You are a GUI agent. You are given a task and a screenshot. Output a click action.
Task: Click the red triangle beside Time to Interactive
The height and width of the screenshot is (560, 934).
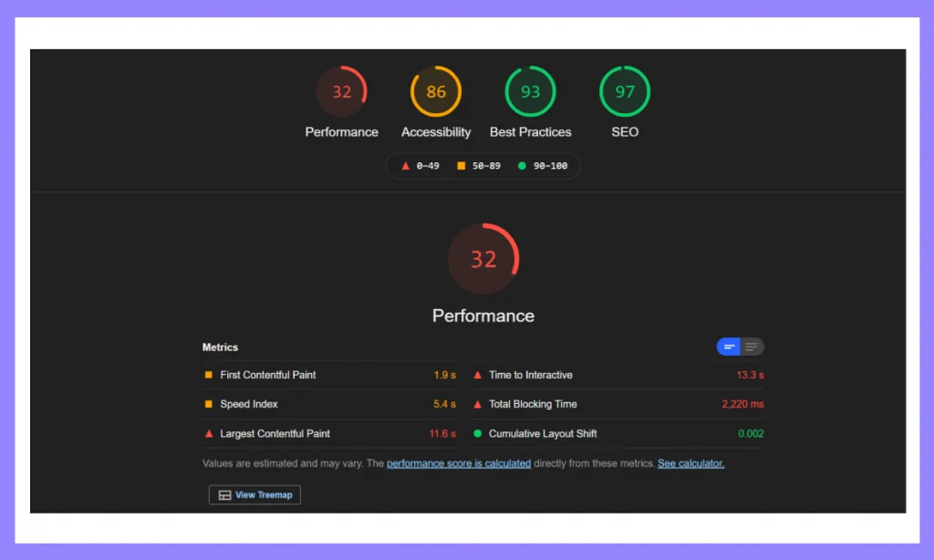pyautogui.click(x=477, y=375)
